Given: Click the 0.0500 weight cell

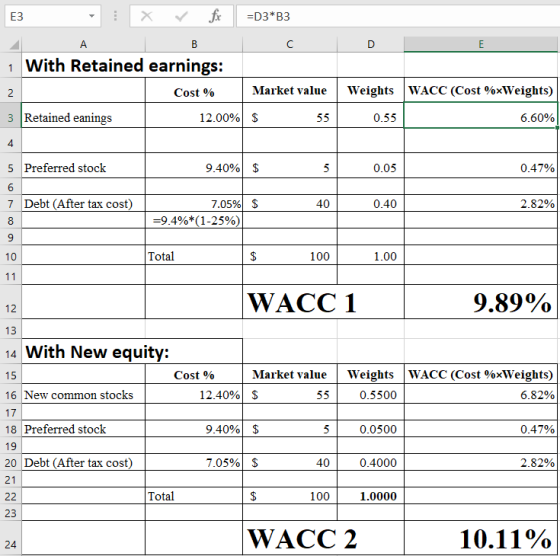Looking at the screenshot, I should 371,428.
